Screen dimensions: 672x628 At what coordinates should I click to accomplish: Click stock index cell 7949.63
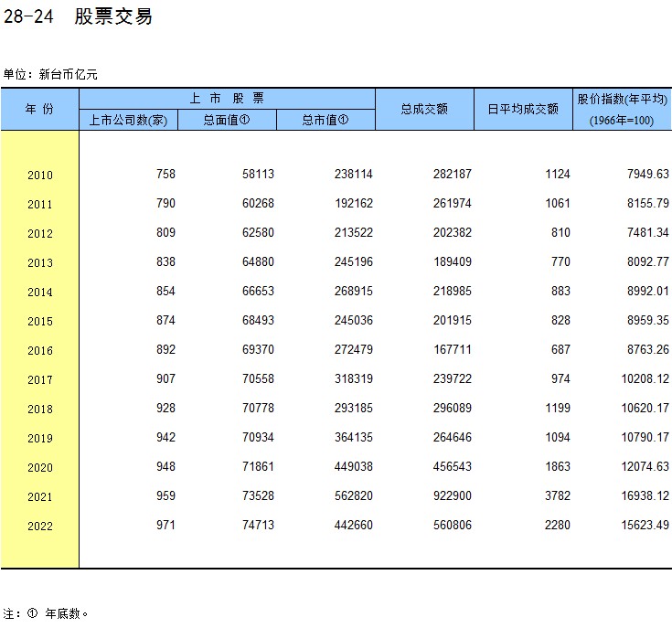click(x=648, y=174)
